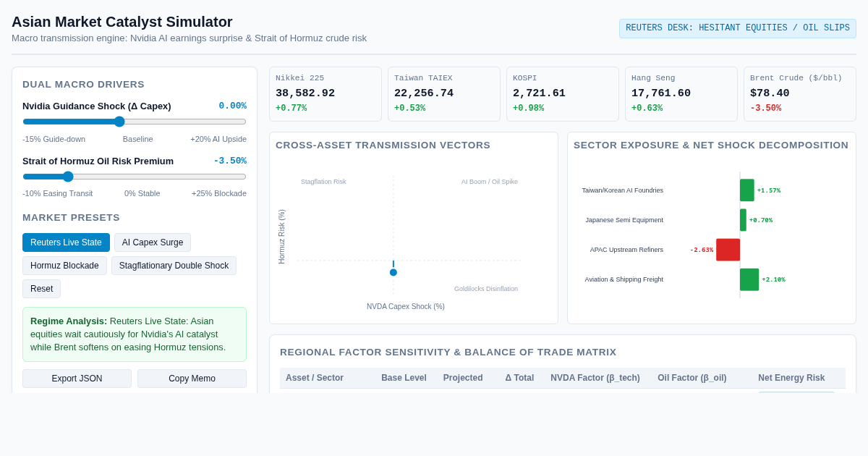Image resolution: width=868 pixels, height=456 pixels.
Task: Apply the AI Capex Surge preset
Action: click(x=153, y=242)
